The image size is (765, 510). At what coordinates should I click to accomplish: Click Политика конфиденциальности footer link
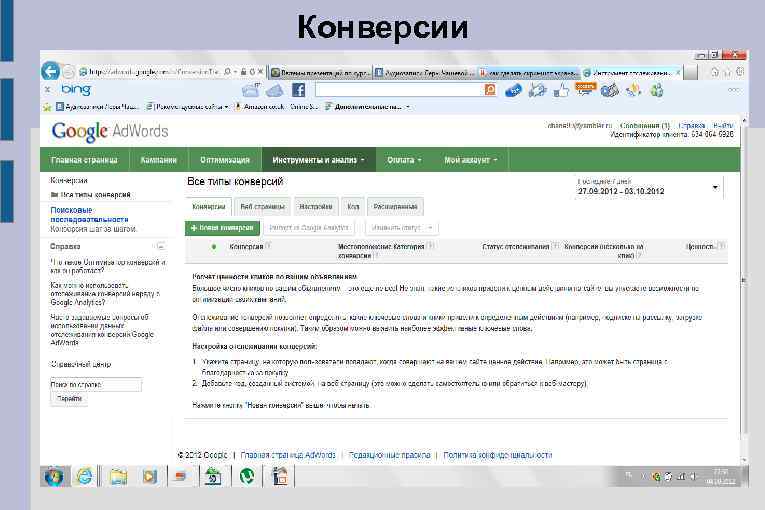click(x=498, y=455)
